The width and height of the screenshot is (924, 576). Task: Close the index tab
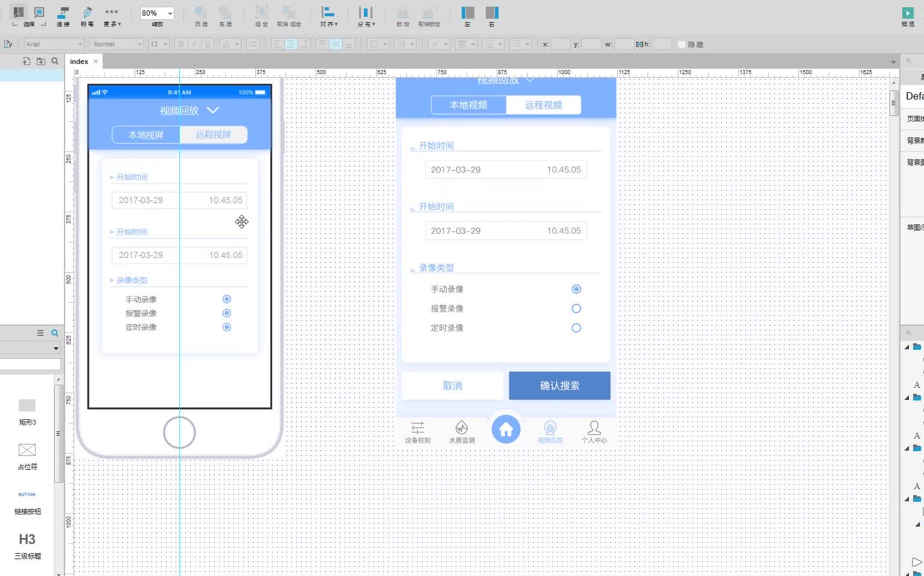point(95,61)
